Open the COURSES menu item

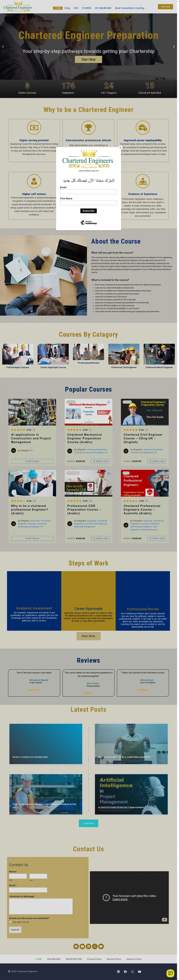click(87, 8)
